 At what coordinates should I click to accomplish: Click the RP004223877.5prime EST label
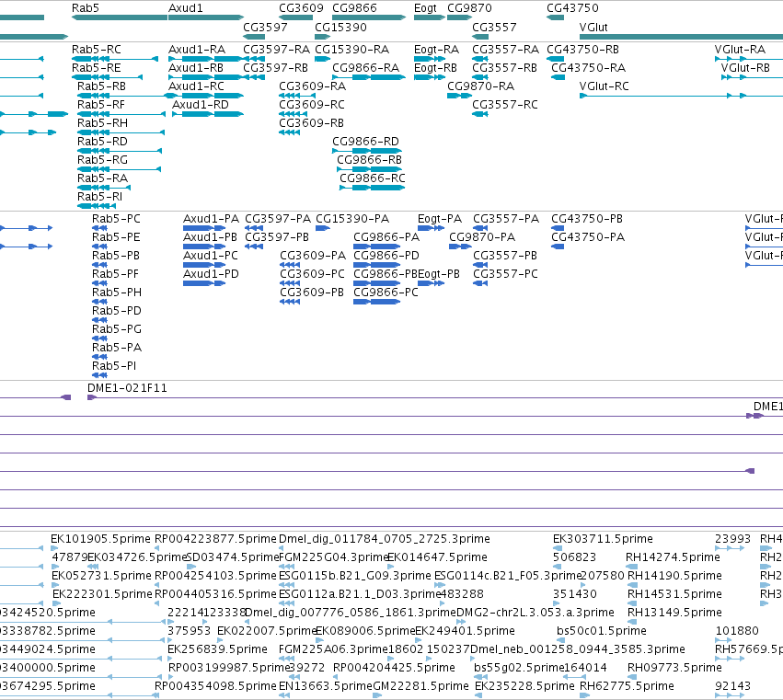pos(215,539)
